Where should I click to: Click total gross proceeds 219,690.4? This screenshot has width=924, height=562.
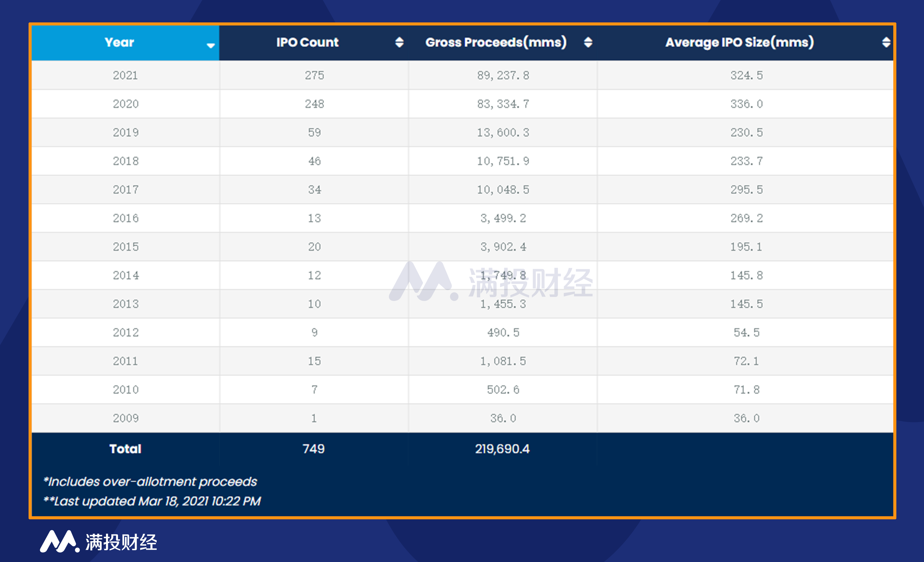coord(502,449)
